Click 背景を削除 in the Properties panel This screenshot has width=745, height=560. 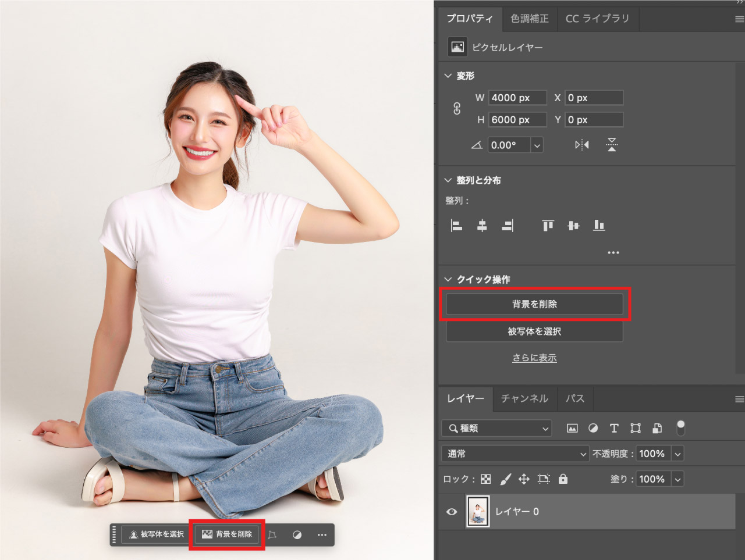(534, 304)
